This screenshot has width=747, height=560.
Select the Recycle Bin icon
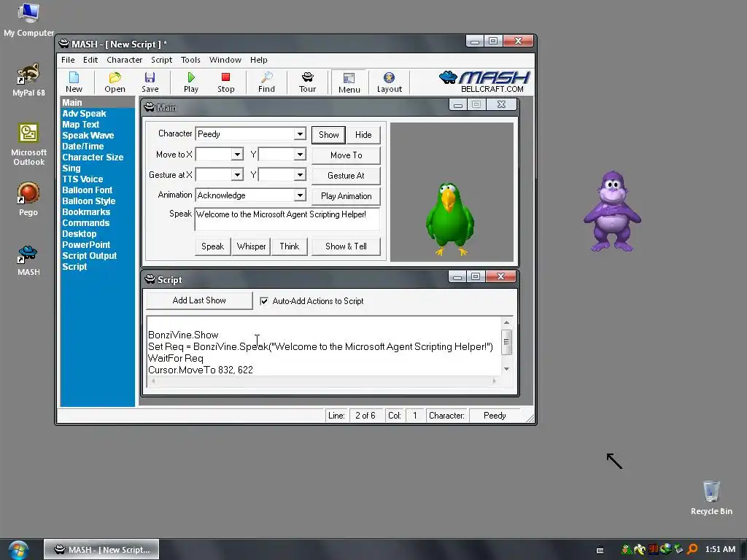711,497
